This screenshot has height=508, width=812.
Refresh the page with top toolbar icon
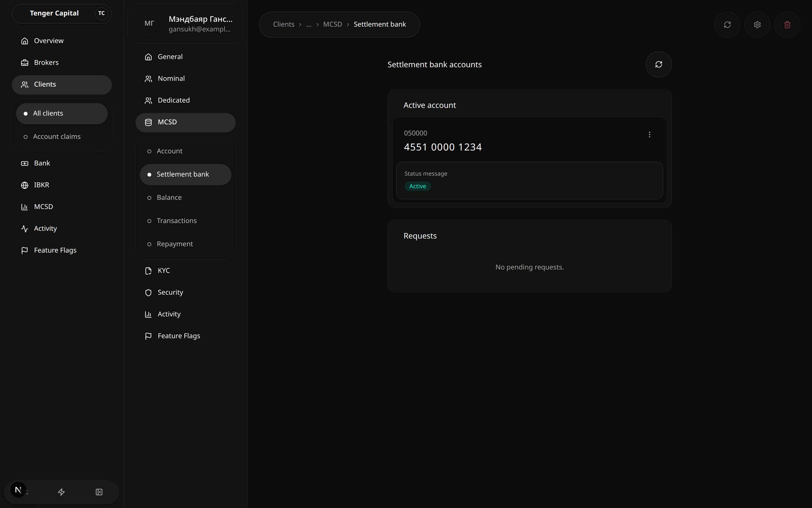[x=727, y=25]
